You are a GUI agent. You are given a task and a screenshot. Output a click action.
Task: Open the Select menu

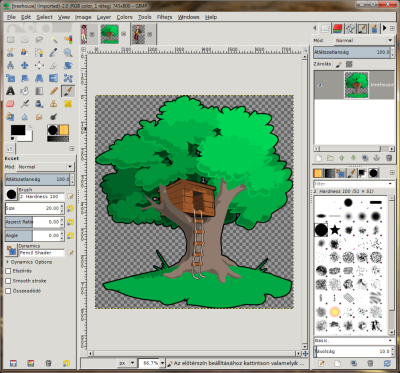tap(44, 17)
